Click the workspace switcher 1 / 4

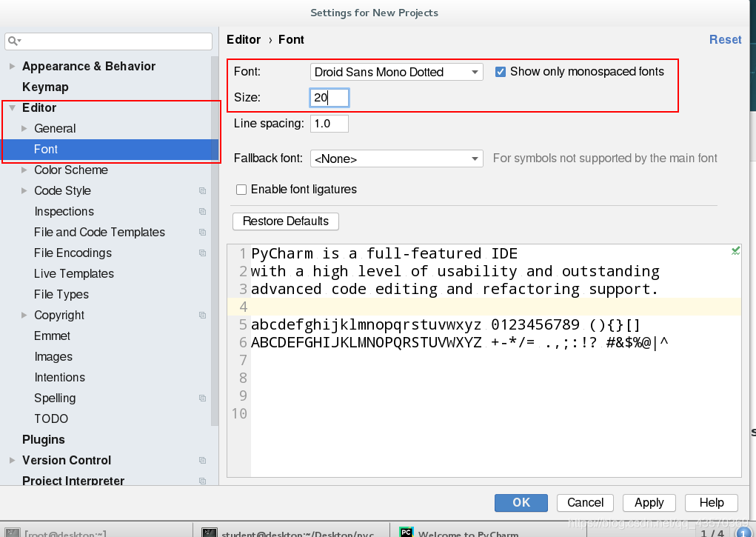point(712,533)
